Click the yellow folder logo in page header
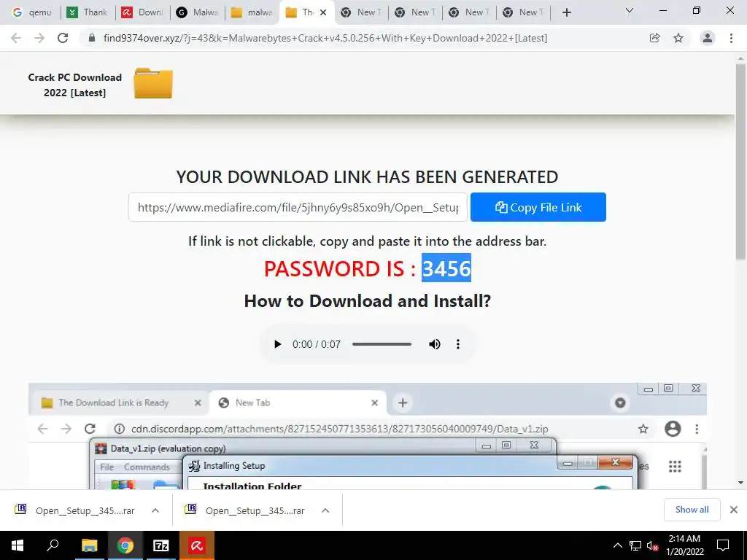The height and width of the screenshot is (560, 747). click(x=153, y=83)
